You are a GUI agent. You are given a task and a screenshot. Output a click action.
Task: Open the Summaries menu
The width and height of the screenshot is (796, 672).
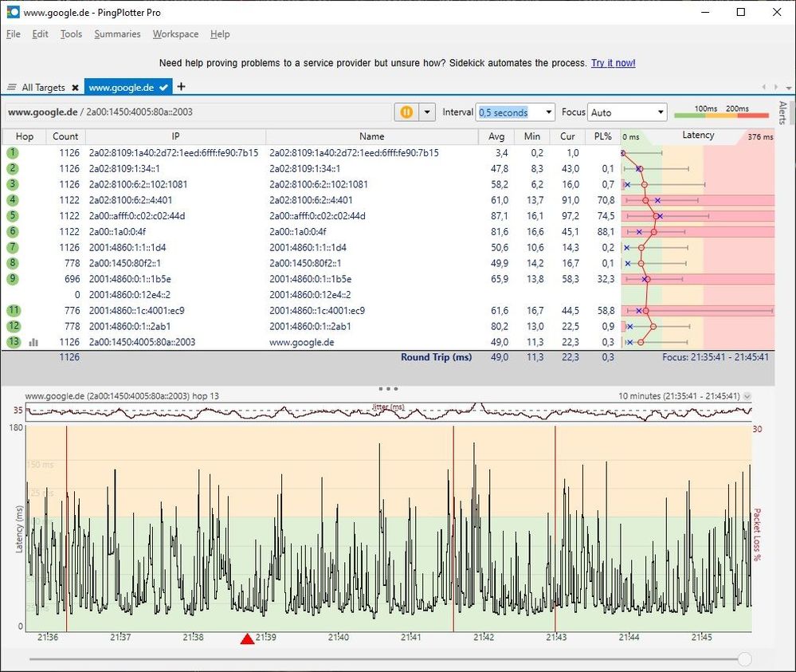click(117, 34)
